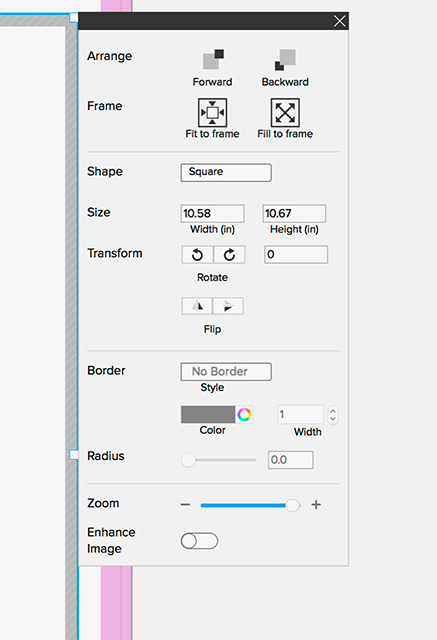Apply Fill to frame
The height and width of the screenshot is (640, 437).
tap(285, 113)
